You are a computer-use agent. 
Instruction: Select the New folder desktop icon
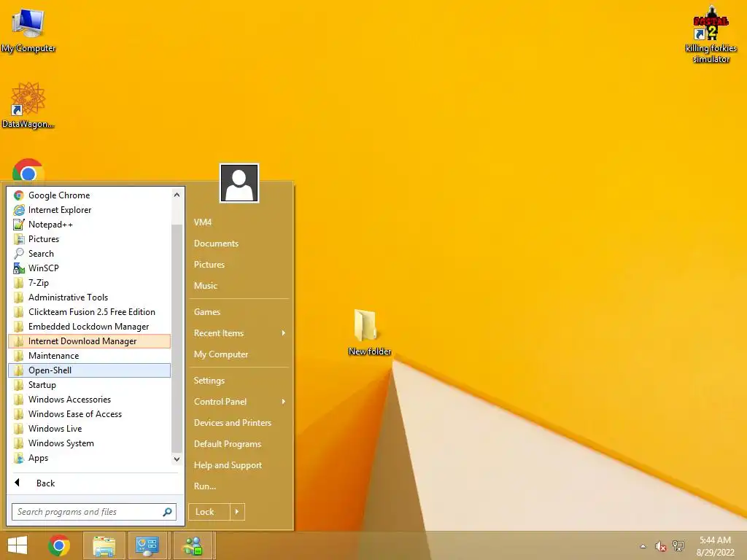[369, 332]
